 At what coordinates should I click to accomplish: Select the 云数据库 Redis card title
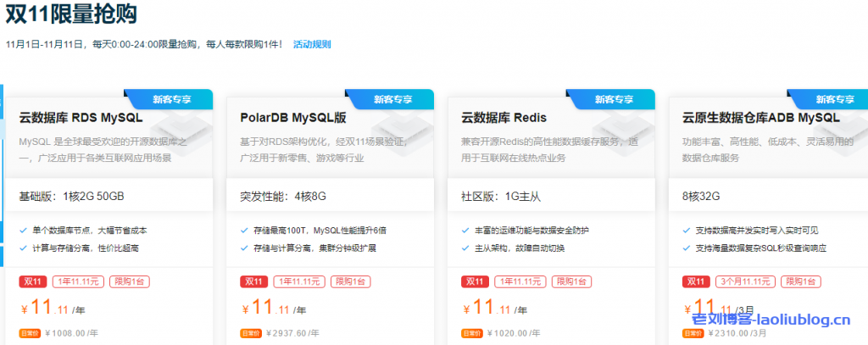[x=504, y=118]
